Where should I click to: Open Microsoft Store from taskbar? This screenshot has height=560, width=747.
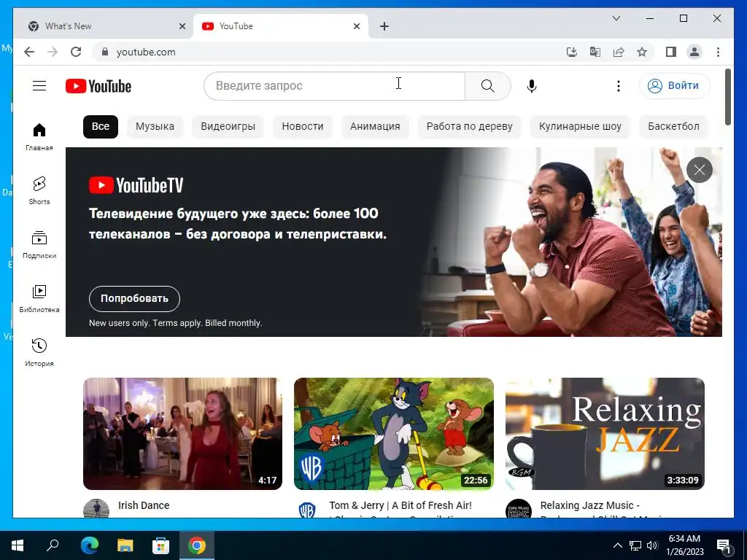coord(160,545)
